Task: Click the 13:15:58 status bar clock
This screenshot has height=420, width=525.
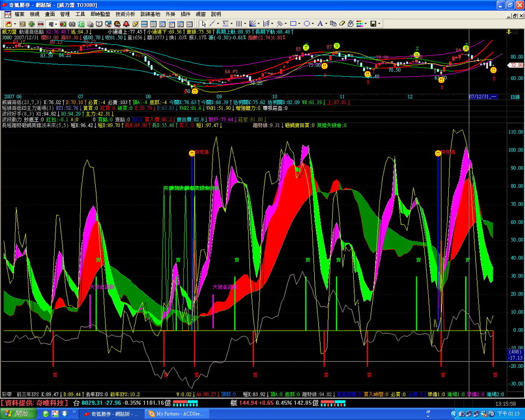Action: pos(506,404)
